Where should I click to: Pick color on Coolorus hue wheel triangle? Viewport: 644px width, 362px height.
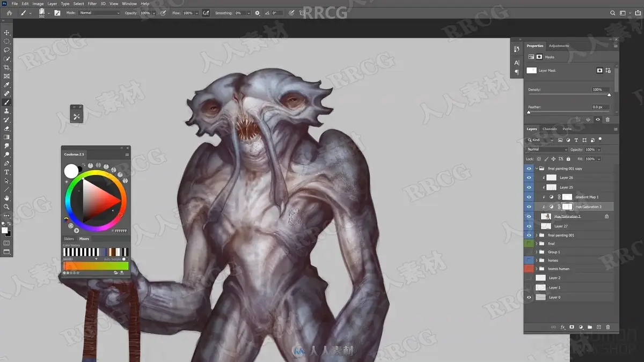coord(100,200)
